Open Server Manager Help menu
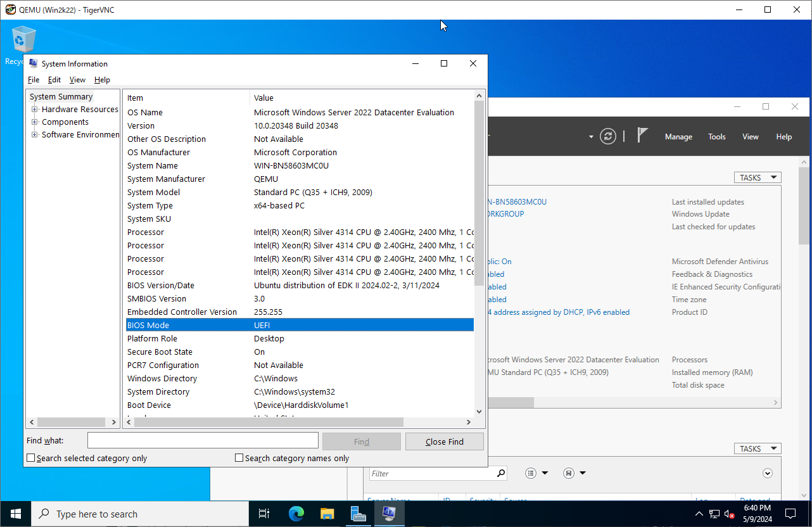This screenshot has width=812, height=527. [784, 137]
